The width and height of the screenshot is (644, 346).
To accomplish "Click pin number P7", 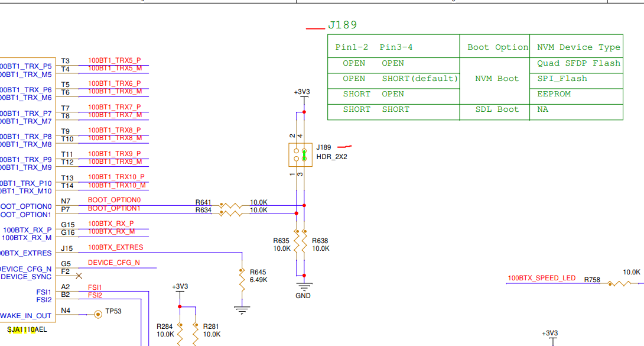I will pyautogui.click(x=66, y=209).
